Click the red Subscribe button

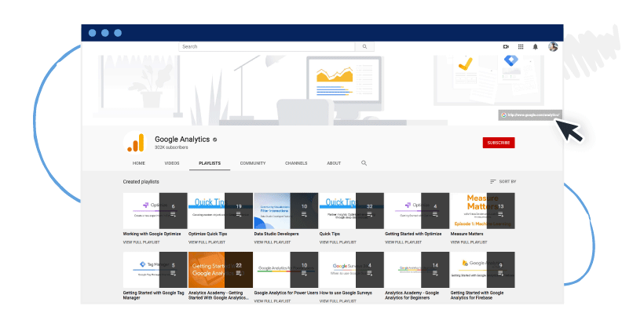coord(499,143)
